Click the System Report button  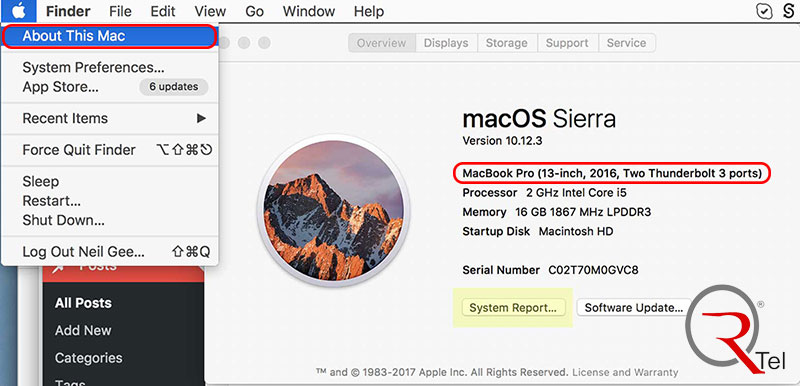point(513,308)
